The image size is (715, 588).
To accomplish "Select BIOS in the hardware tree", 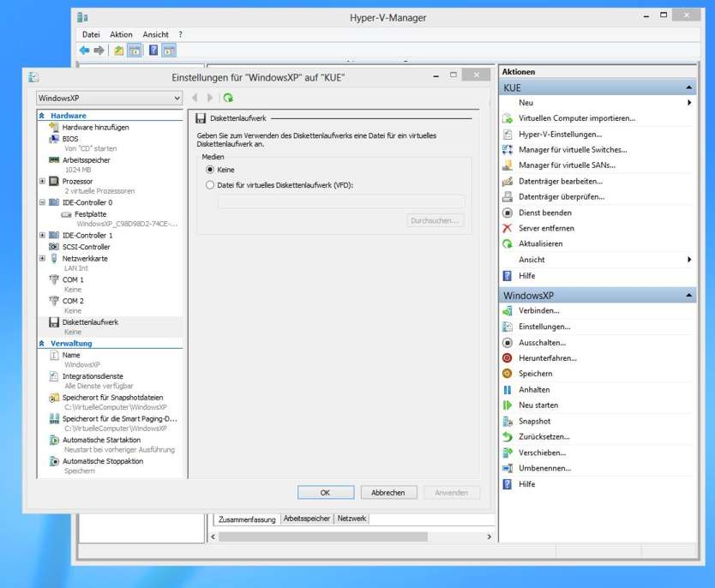I will point(70,139).
